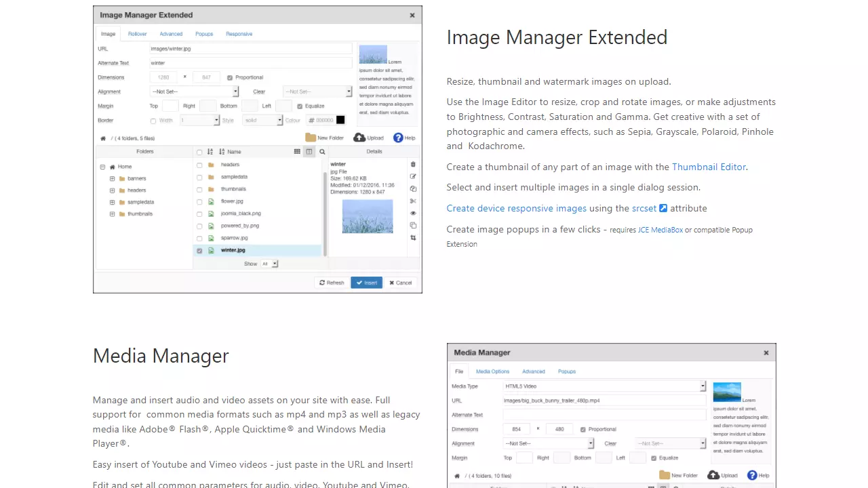The width and height of the screenshot is (868, 488).
Task: Open the Alignment dropdown in Image Manager
Action: (194, 91)
